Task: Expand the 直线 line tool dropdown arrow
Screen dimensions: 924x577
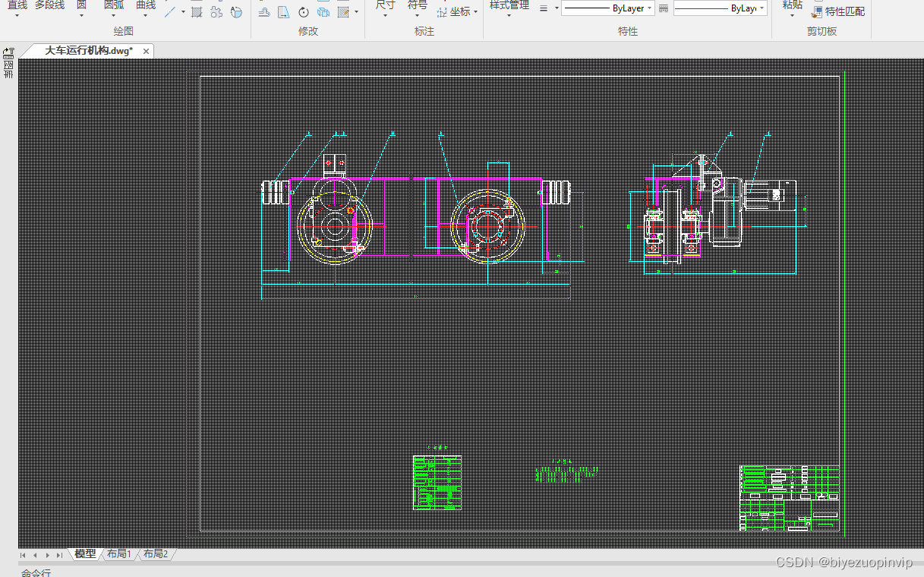Action: pos(17,16)
